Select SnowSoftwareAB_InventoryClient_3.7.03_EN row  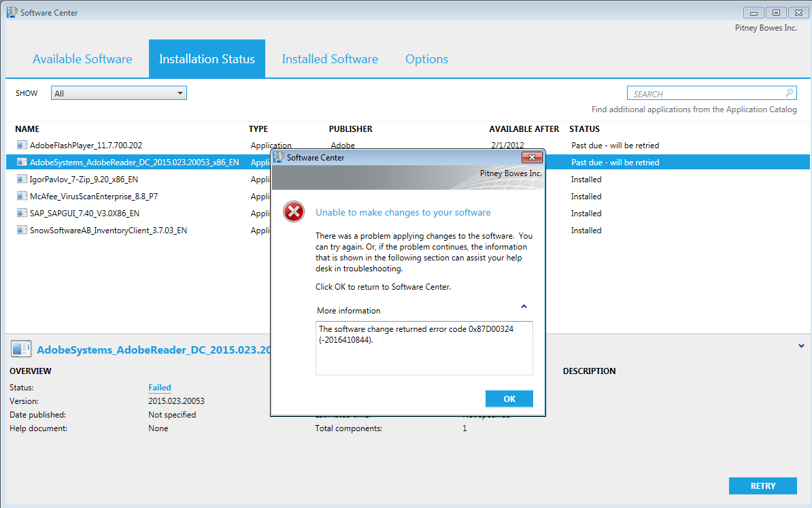[407, 231]
